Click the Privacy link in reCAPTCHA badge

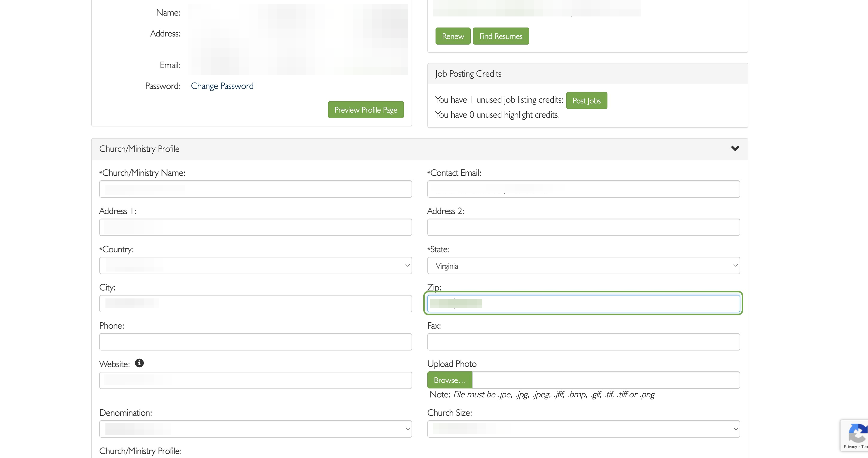[x=850, y=447]
